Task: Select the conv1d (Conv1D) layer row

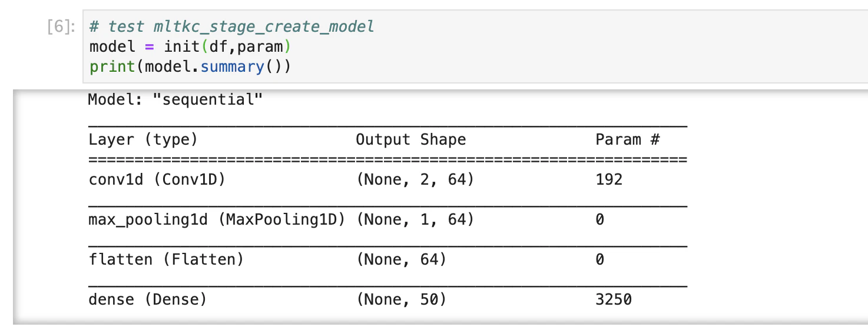Action: (387, 179)
